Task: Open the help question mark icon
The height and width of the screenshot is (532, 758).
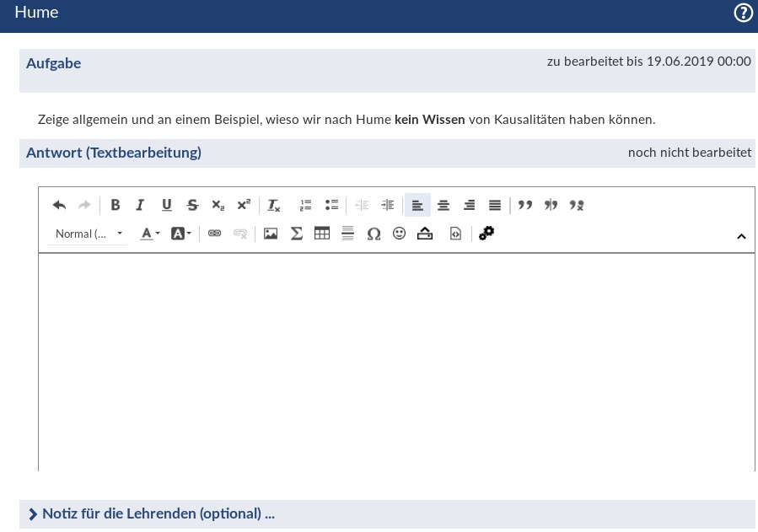Action: point(743,13)
